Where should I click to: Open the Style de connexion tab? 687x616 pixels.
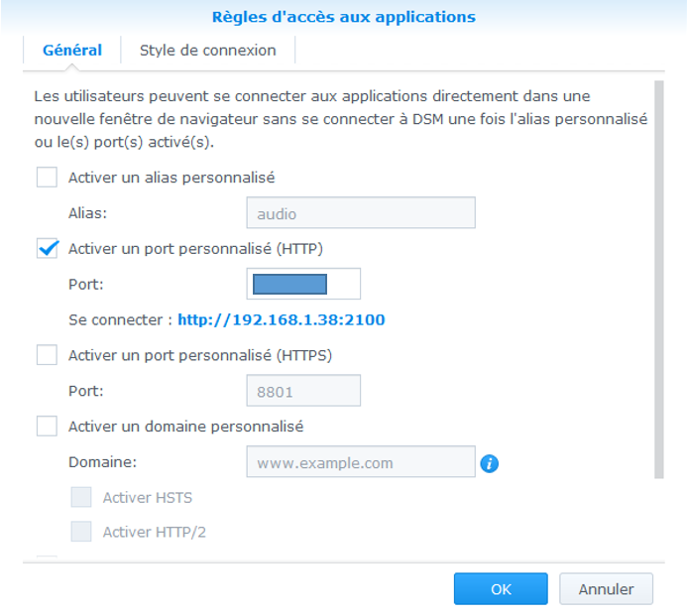pos(207,51)
